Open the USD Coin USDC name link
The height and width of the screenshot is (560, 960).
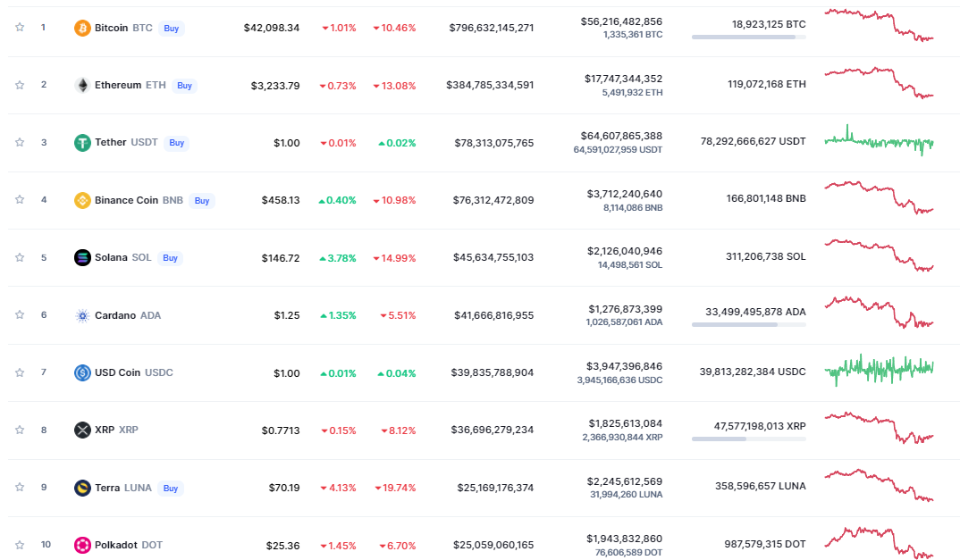tap(133, 372)
